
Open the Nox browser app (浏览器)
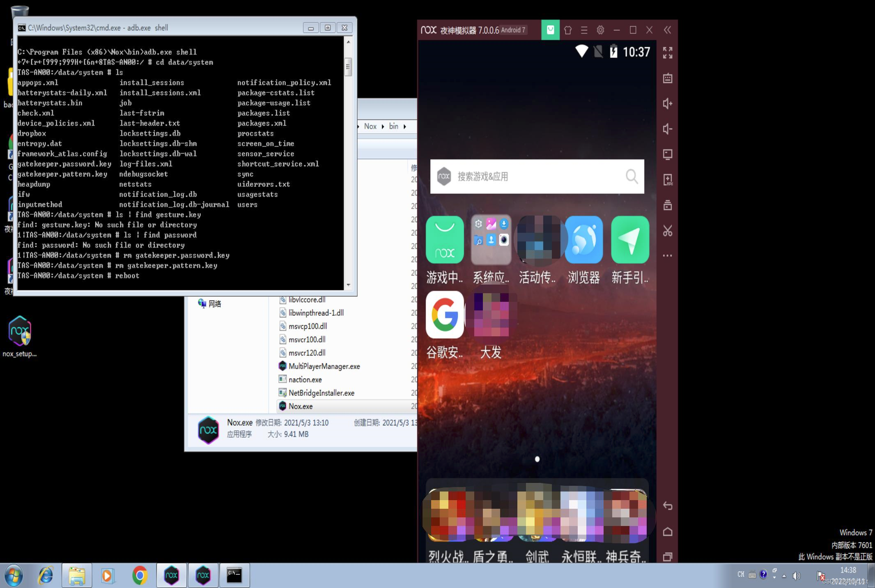point(583,240)
